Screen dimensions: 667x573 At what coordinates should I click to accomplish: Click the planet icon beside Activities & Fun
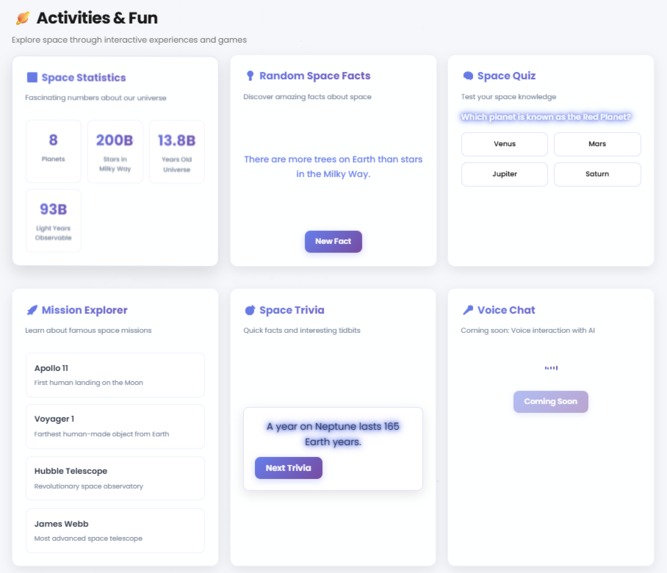point(23,18)
